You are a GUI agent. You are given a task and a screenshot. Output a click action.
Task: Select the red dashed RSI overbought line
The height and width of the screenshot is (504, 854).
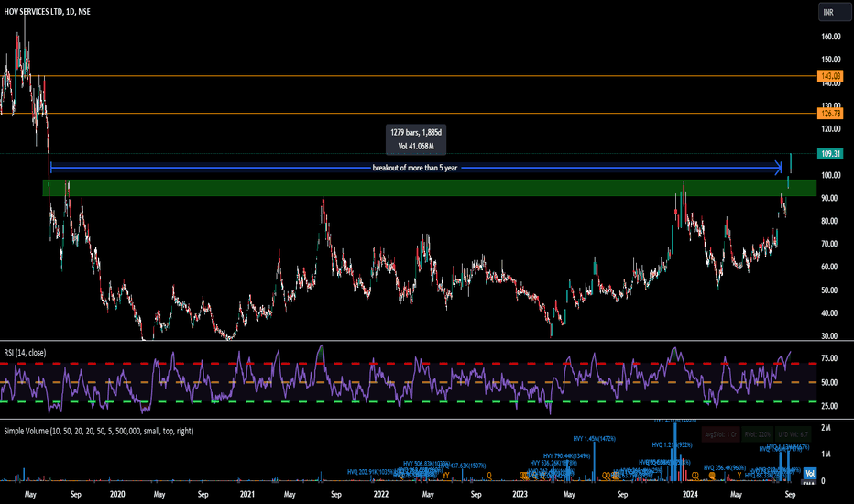pos(409,364)
